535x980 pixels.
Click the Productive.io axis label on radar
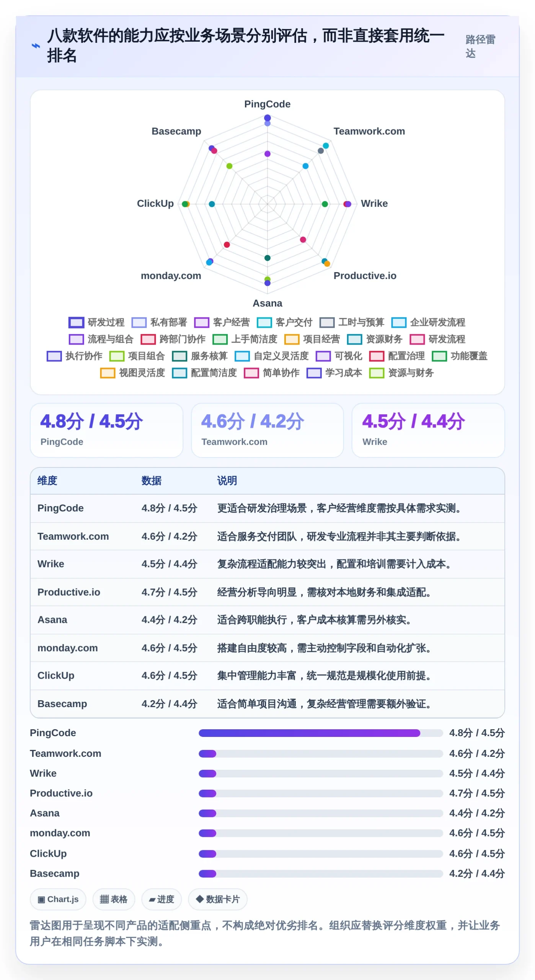365,276
